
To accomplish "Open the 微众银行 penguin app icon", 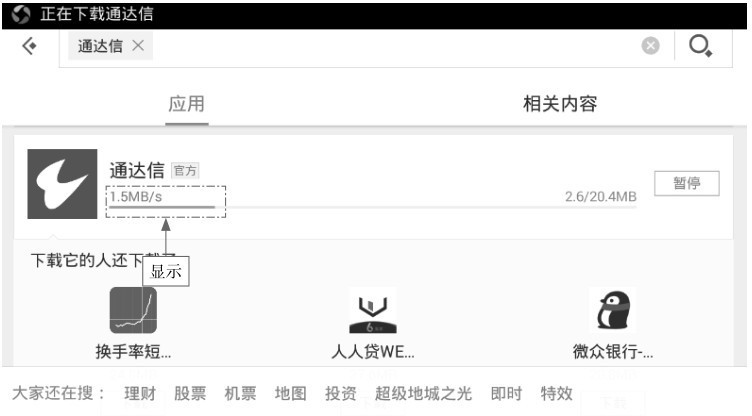I will (612, 310).
